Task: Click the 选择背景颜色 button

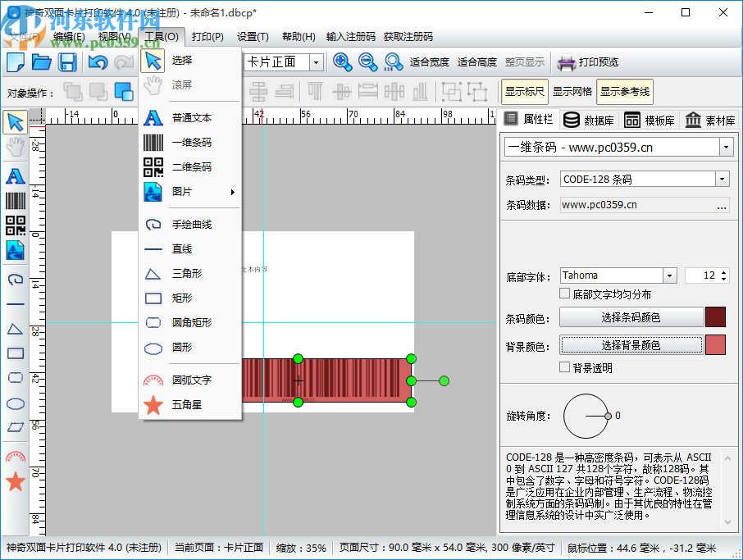Action: tap(631, 345)
